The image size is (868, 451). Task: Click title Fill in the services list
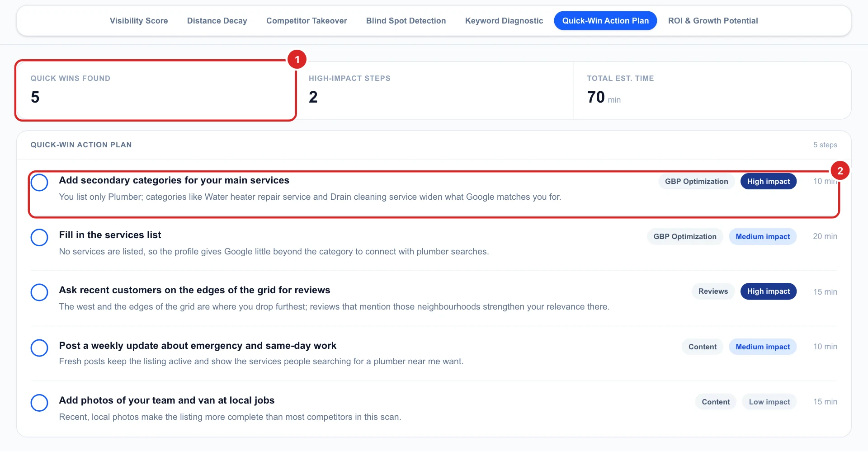(110, 235)
